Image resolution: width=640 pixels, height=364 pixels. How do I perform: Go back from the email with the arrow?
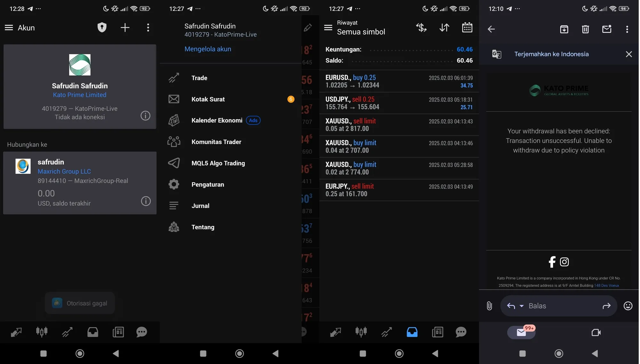pyautogui.click(x=491, y=29)
